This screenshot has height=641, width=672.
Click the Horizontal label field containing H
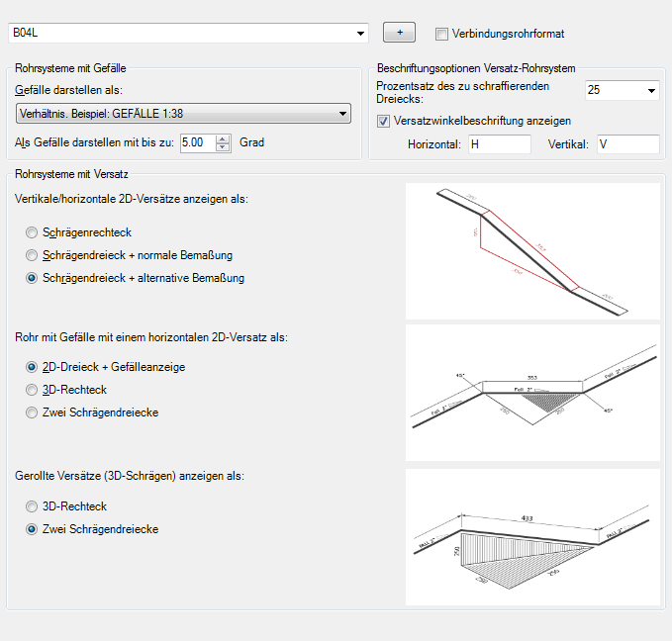tap(500, 144)
